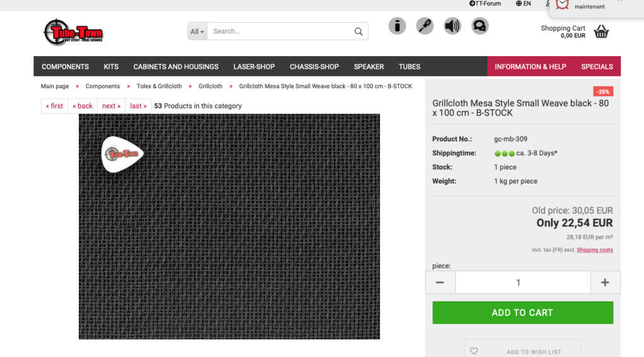Viewport: 644px width, 357px height.
Task: Click the product title heading
Action: (x=520, y=108)
